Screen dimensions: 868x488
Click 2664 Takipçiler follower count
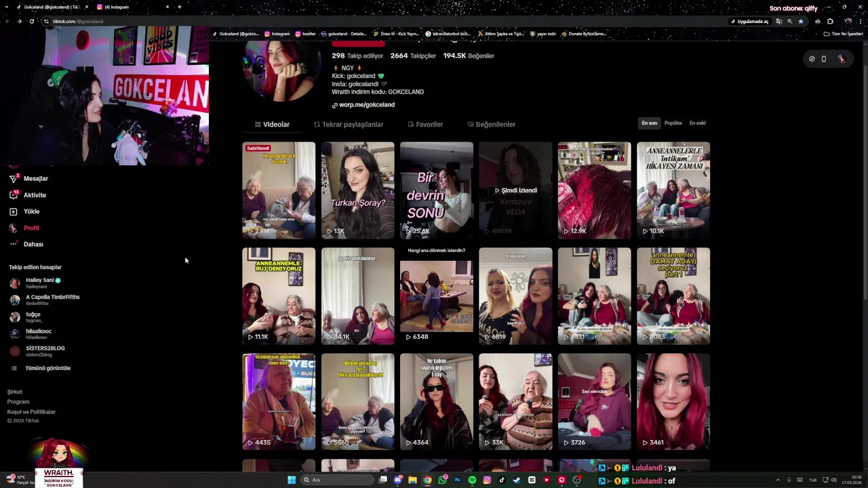[413, 56]
